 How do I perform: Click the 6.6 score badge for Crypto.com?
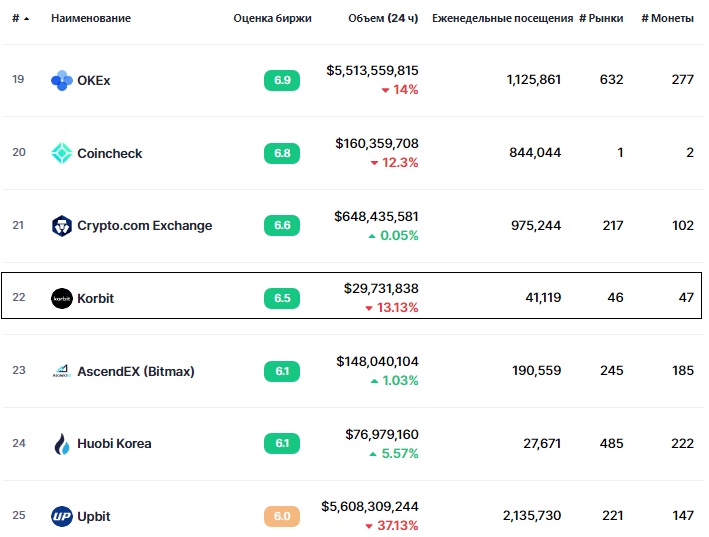point(282,226)
